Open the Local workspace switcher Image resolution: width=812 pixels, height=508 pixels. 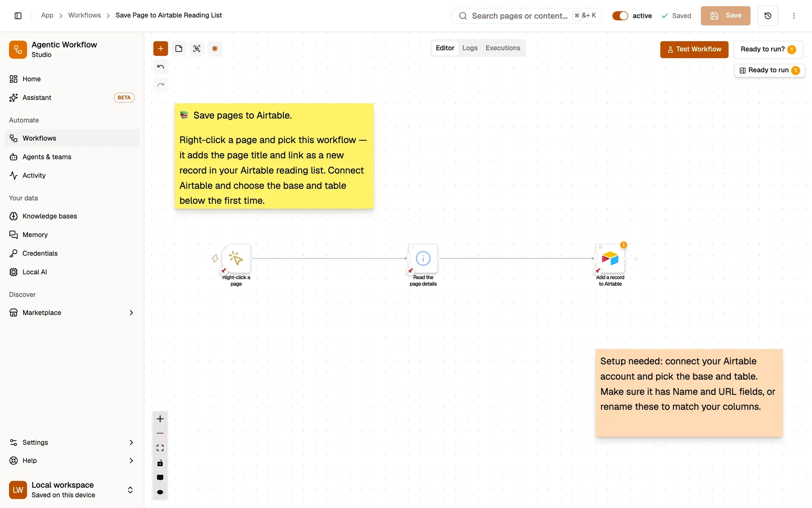tap(72, 490)
